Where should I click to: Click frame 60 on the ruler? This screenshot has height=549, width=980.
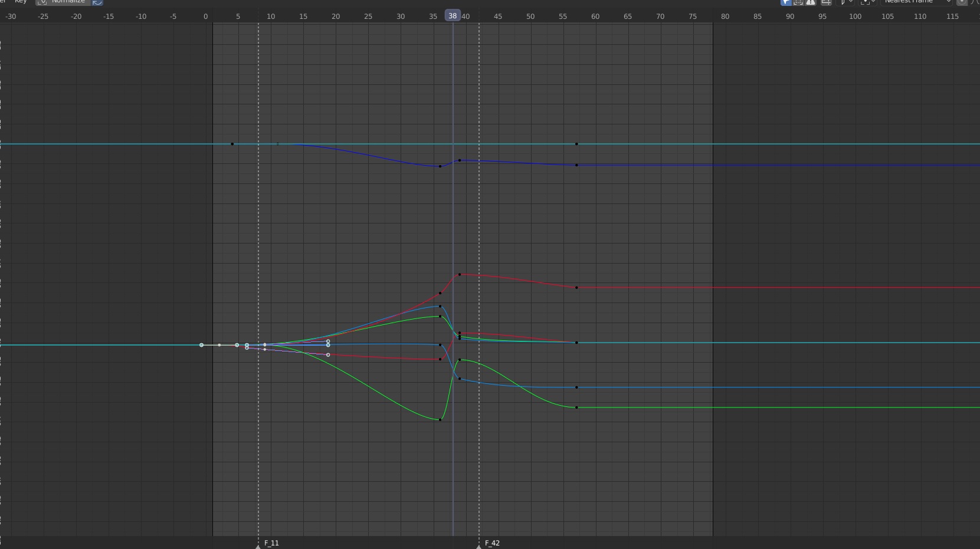click(595, 16)
